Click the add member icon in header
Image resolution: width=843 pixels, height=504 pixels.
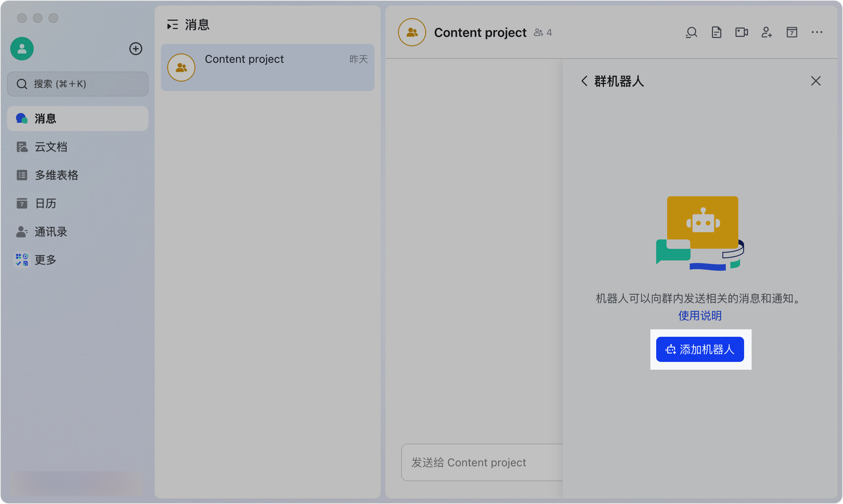766,33
